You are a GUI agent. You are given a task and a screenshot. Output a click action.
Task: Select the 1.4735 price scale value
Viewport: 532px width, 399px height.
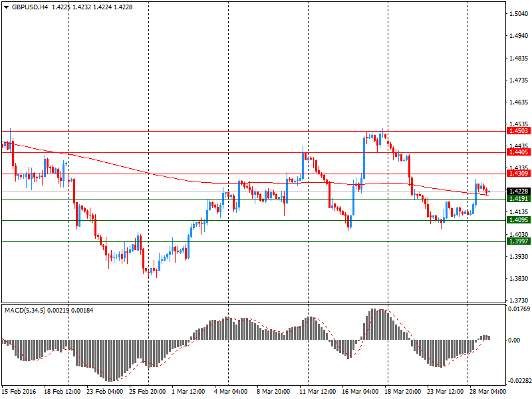[519, 80]
